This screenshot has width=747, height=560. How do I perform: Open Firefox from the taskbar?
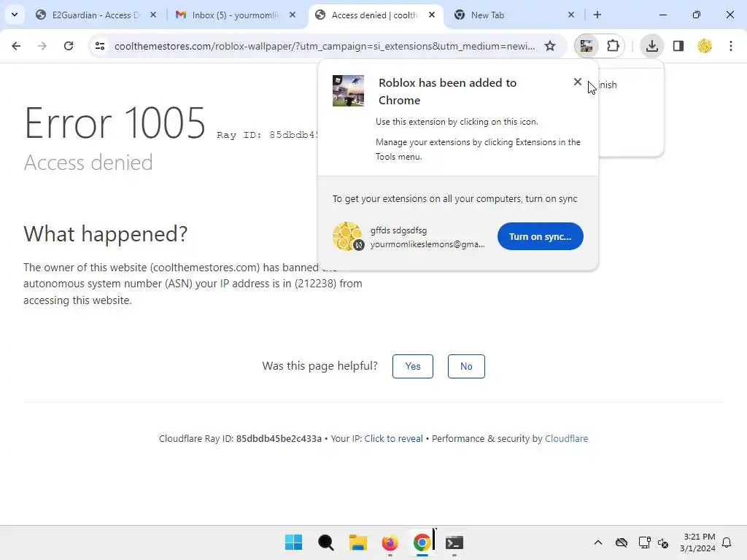coord(390,542)
